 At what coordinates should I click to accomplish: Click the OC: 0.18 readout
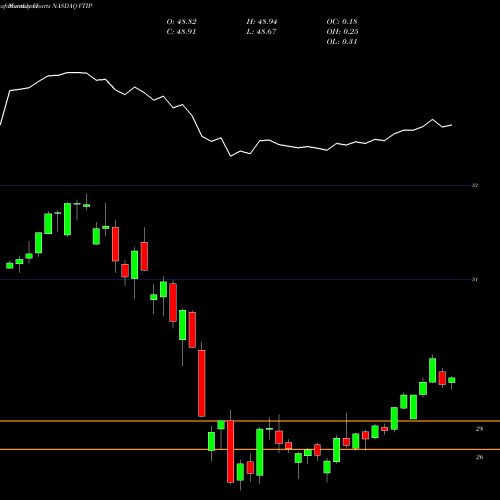click(342, 22)
